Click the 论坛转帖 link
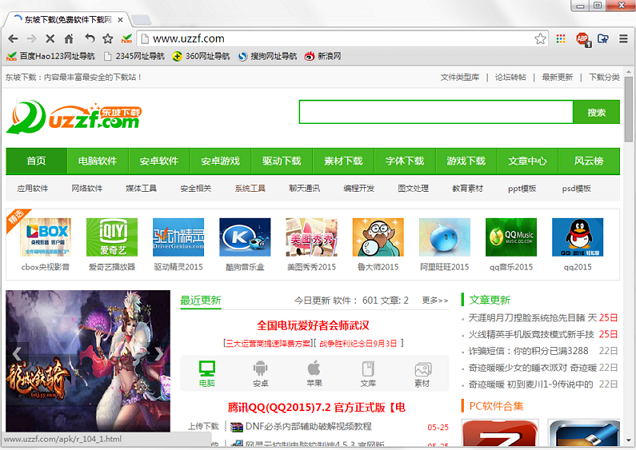The height and width of the screenshot is (450, 636). tap(511, 77)
